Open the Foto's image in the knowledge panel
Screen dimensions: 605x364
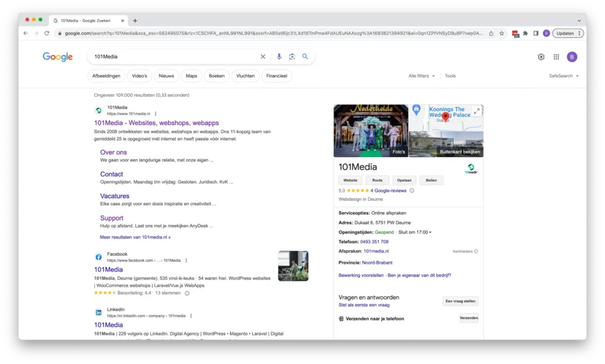point(371,131)
